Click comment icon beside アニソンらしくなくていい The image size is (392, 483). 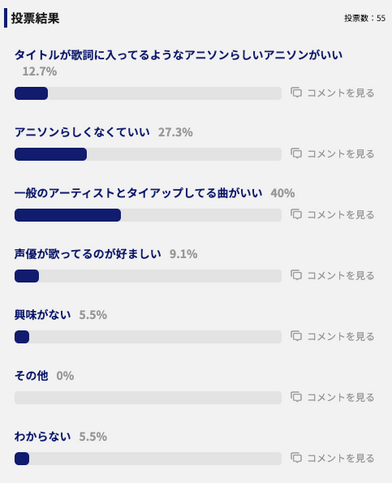[x=296, y=153]
